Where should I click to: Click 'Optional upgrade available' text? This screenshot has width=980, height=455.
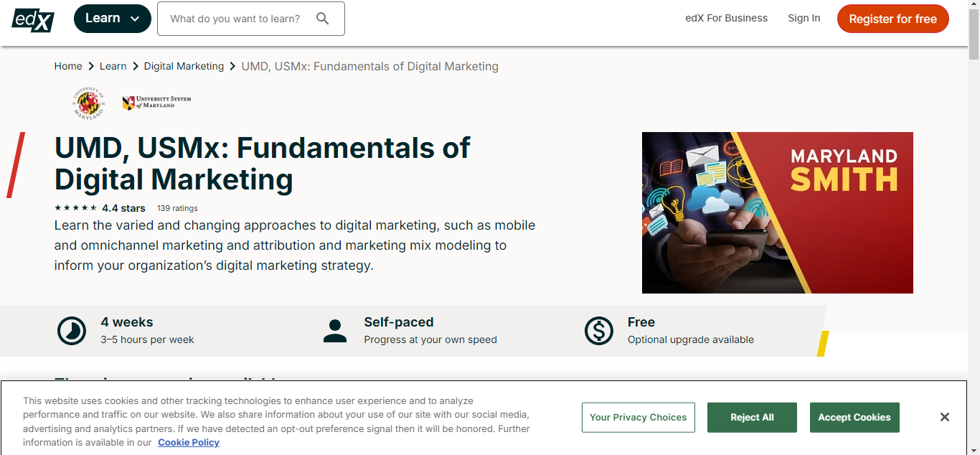[x=691, y=339]
